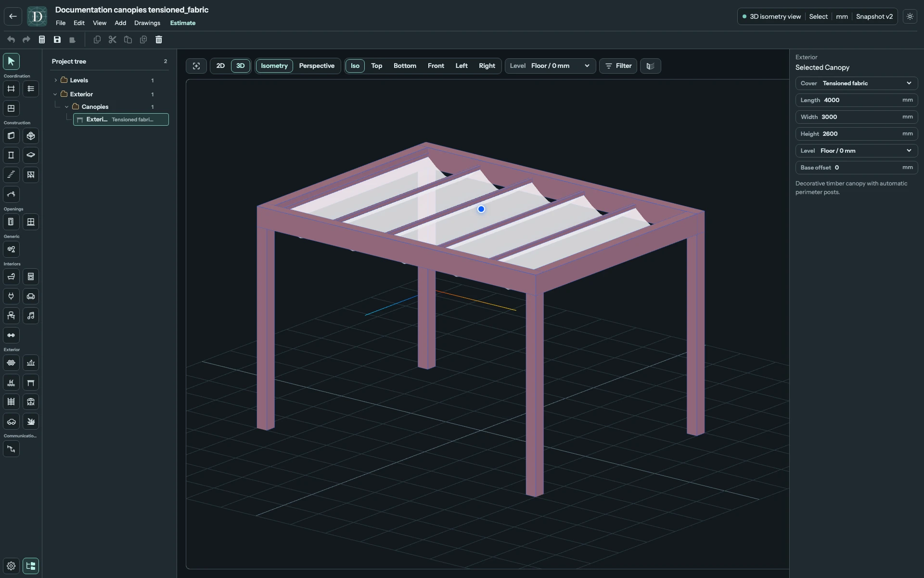The image size is (924, 578).
Task: Set camera to Front view
Action: coord(436,66)
